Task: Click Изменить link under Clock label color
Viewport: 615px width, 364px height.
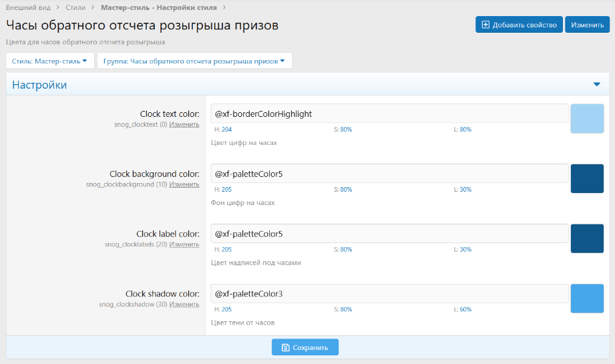Action: 184,244
